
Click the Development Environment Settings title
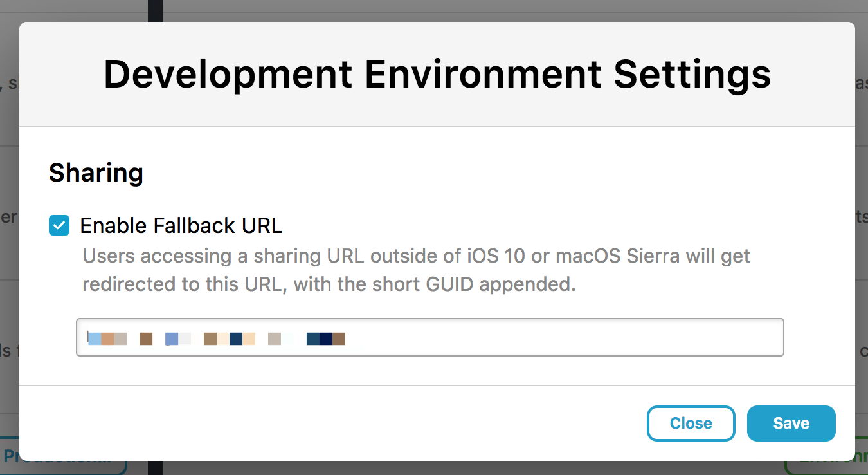[x=437, y=74]
